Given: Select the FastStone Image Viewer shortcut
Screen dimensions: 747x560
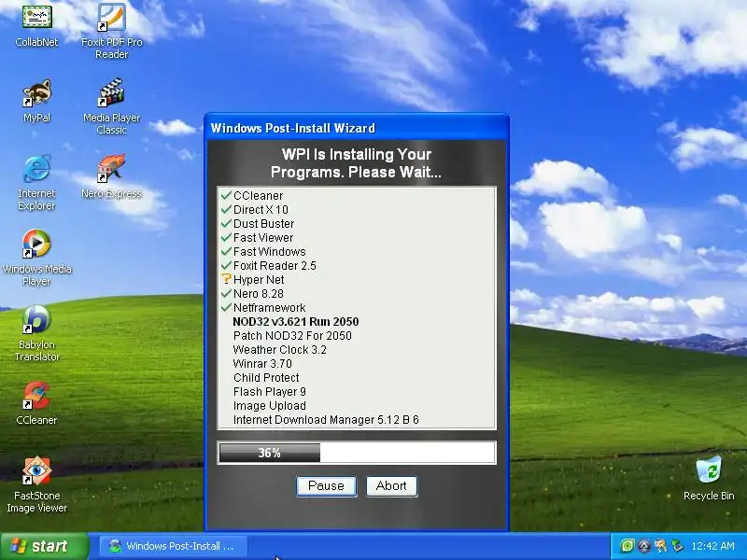Looking at the screenshot, I should coord(36,484).
